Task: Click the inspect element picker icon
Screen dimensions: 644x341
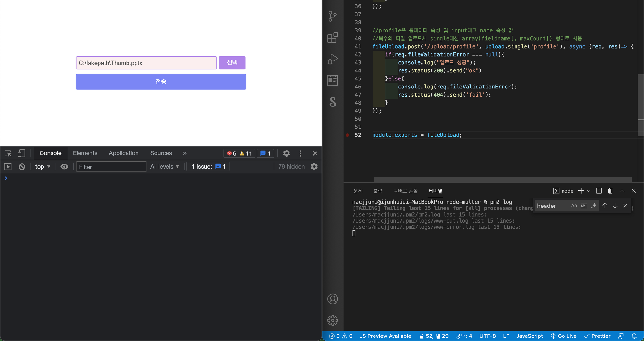Action: pyautogui.click(x=8, y=153)
